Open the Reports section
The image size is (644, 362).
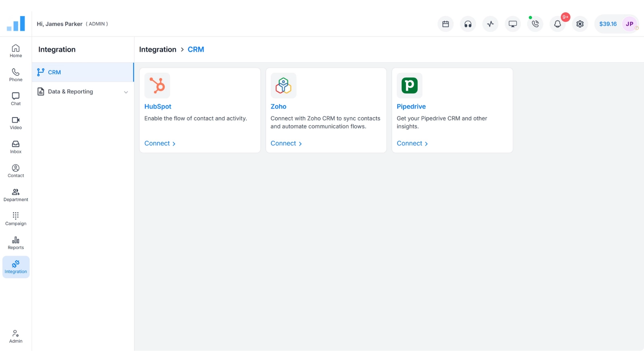coord(16,243)
